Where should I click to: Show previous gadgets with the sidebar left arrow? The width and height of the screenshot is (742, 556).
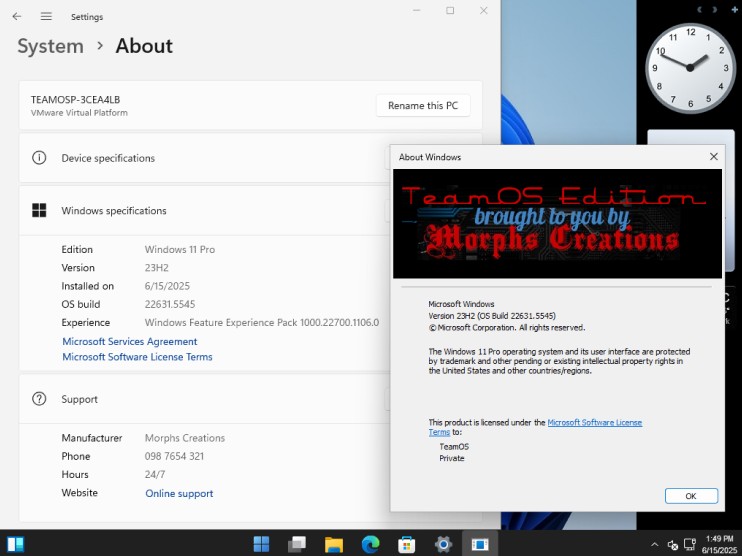click(699, 9)
